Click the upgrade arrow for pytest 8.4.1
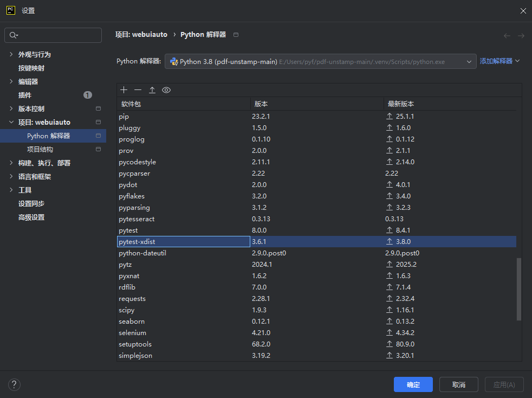Screen dimensions: 532x398 [x=389, y=230]
